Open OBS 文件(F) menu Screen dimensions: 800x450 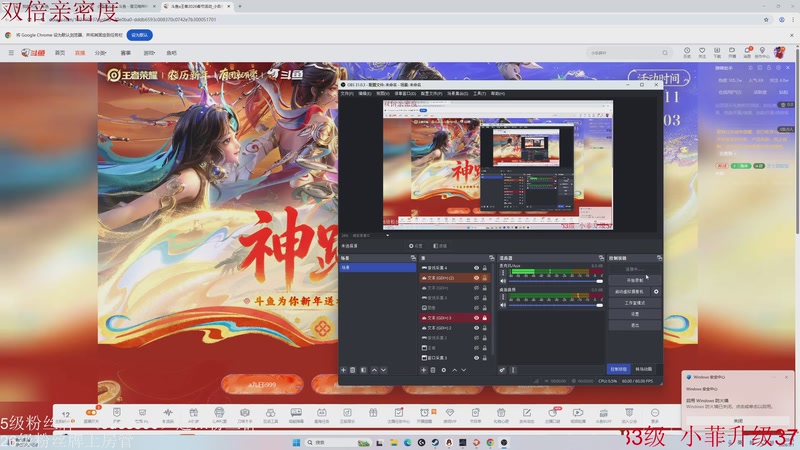coord(347,93)
